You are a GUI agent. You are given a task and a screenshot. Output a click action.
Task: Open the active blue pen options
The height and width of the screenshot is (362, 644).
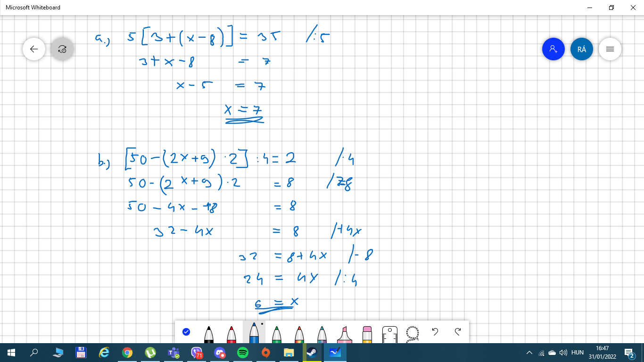pyautogui.click(x=254, y=333)
